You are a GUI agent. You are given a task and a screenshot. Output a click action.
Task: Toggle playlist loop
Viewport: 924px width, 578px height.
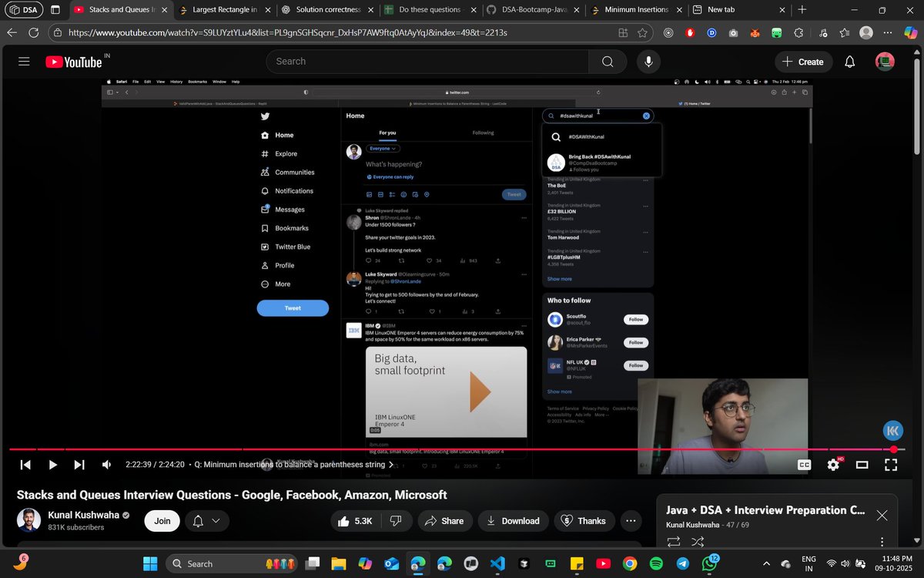pos(674,542)
